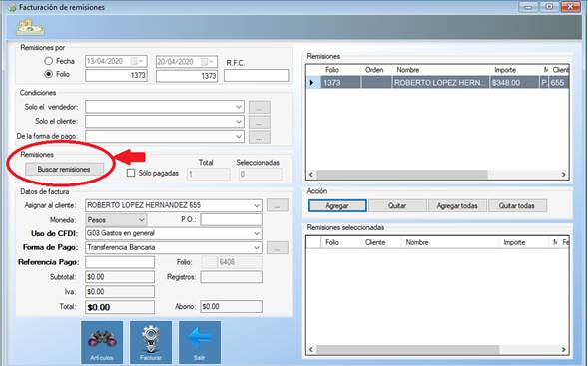Image resolution: width=588 pixels, height=366 pixels.
Task: Click the Artículos binoculars icon button
Action: coord(102,342)
